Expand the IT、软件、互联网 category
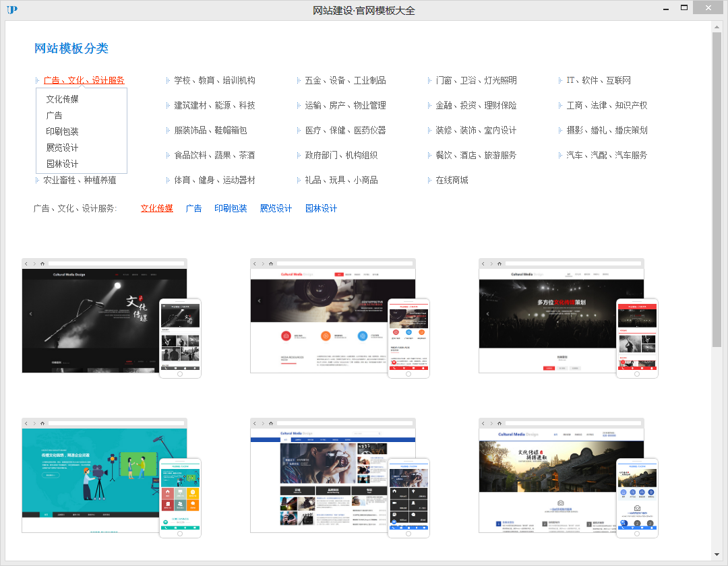 (x=598, y=80)
